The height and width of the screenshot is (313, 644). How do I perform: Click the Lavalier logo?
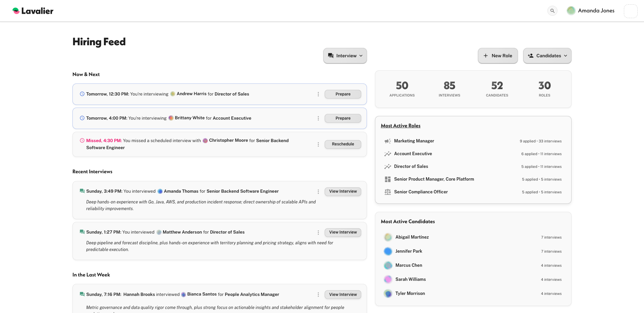33,11
